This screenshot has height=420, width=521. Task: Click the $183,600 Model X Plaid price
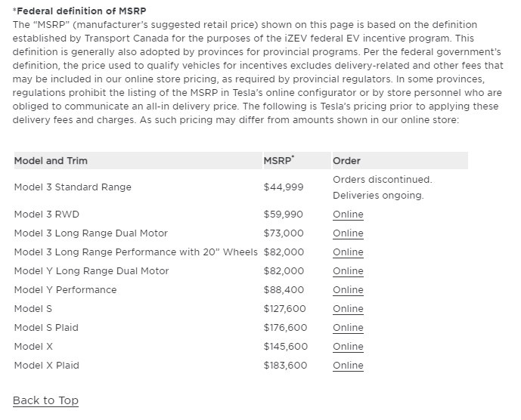pos(286,366)
